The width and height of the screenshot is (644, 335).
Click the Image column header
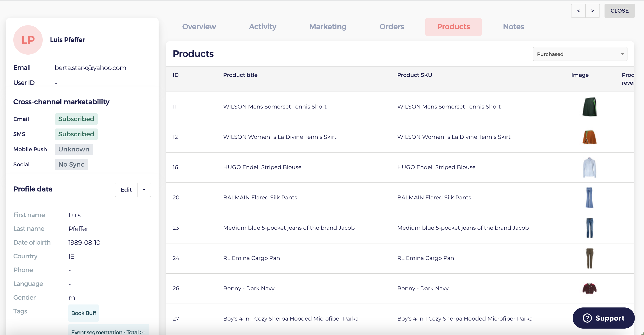580,75
